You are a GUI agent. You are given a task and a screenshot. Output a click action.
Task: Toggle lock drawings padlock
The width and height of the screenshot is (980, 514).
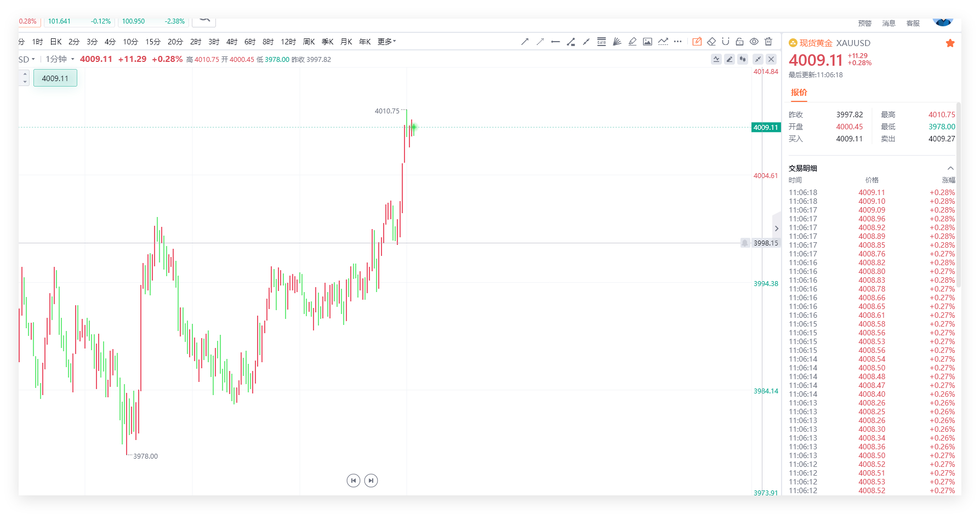(739, 42)
